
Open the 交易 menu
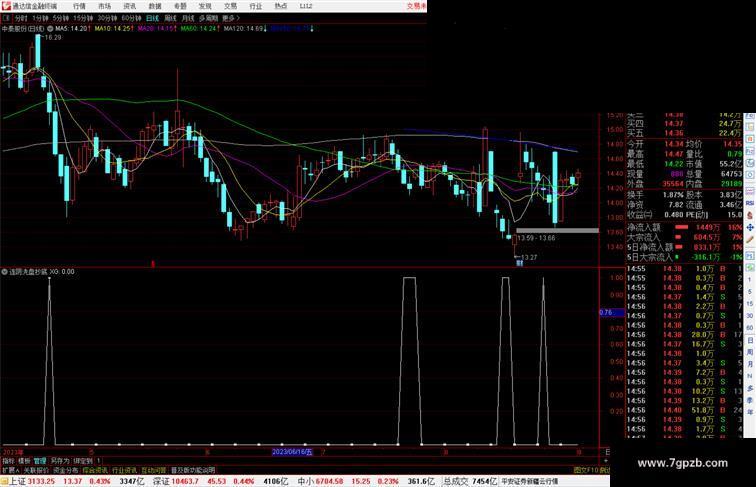coord(230,6)
